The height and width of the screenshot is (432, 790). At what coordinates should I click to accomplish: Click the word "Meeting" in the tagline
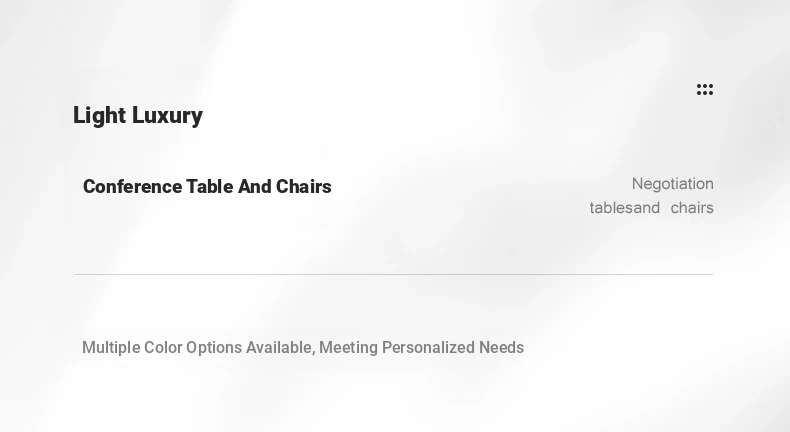pyautogui.click(x=348, y=348)
